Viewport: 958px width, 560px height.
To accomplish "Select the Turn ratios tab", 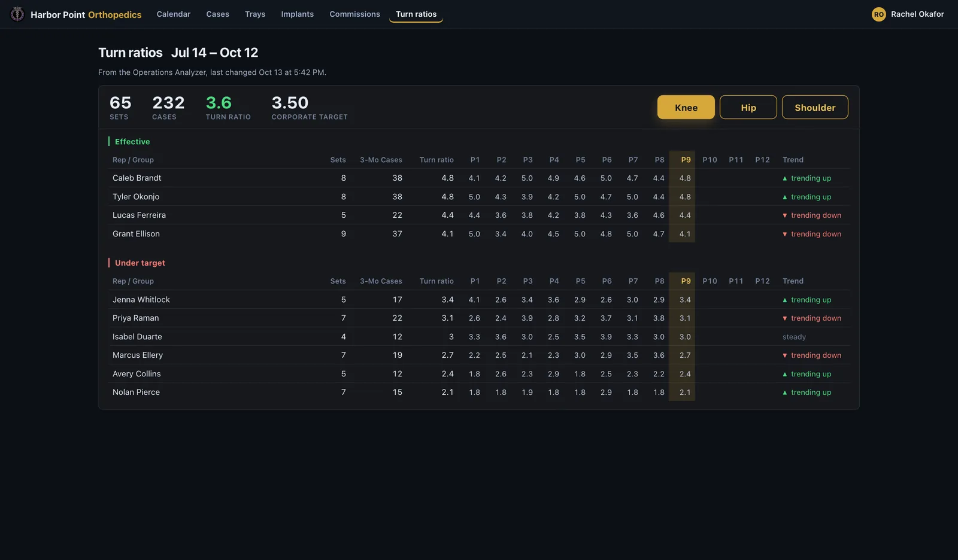I will point(416,14).
